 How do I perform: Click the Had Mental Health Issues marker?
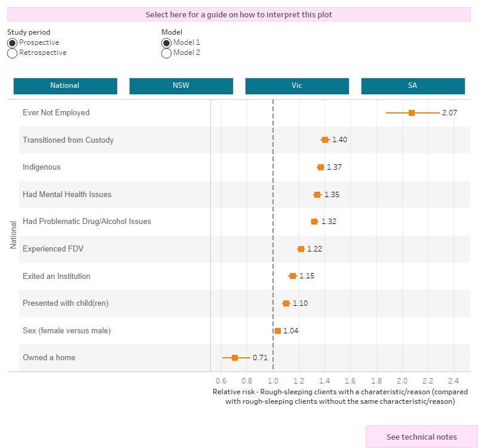tap(318, 194)
